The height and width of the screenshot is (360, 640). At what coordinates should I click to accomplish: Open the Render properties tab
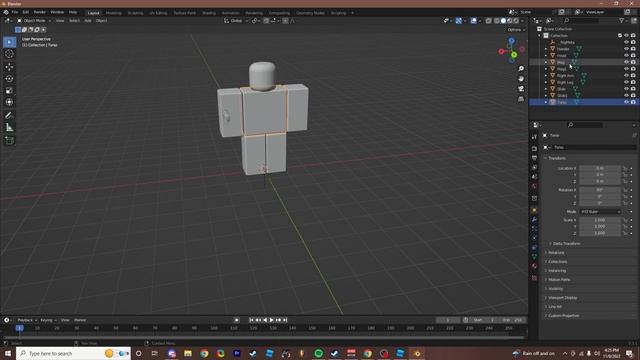(534, 149)
